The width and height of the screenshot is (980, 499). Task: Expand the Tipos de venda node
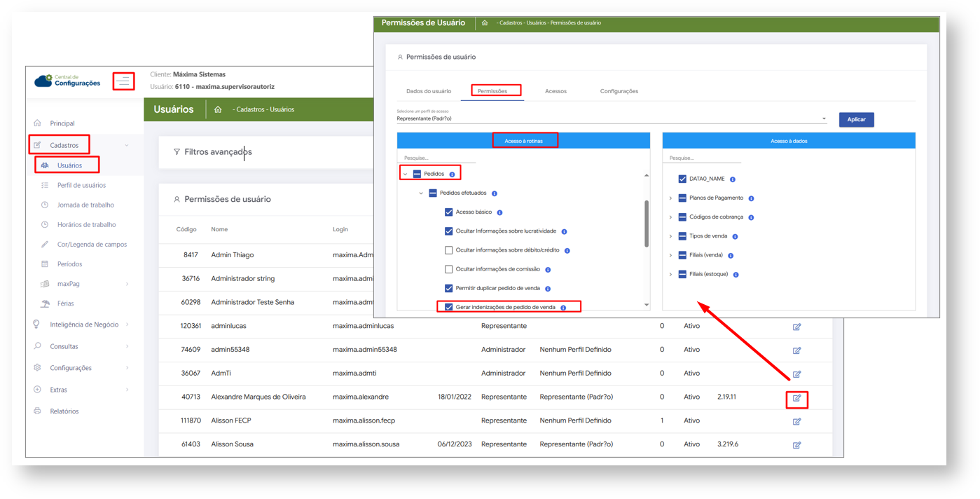point(670,236)
